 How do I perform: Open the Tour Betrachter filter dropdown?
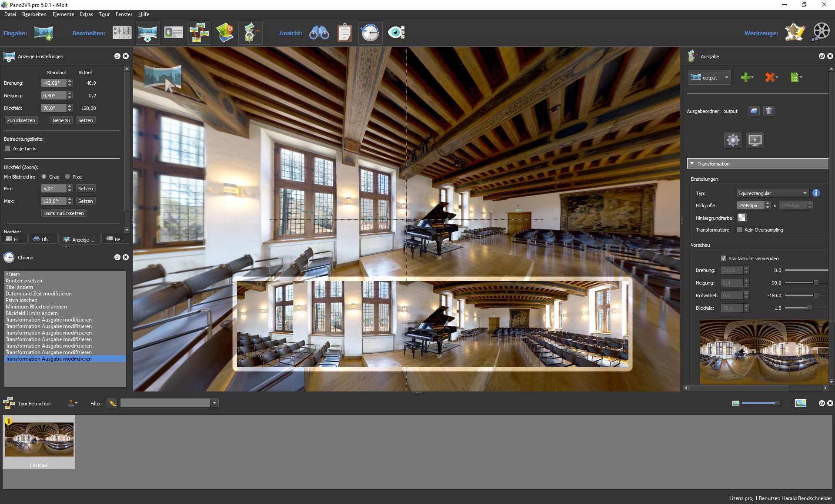click(x=214, y=403)
